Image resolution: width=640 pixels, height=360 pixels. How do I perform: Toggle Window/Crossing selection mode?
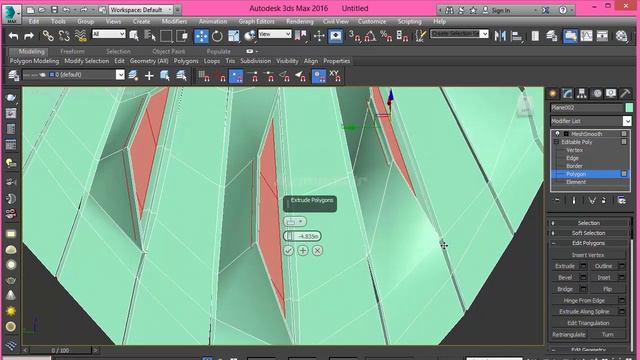point(182,36)
